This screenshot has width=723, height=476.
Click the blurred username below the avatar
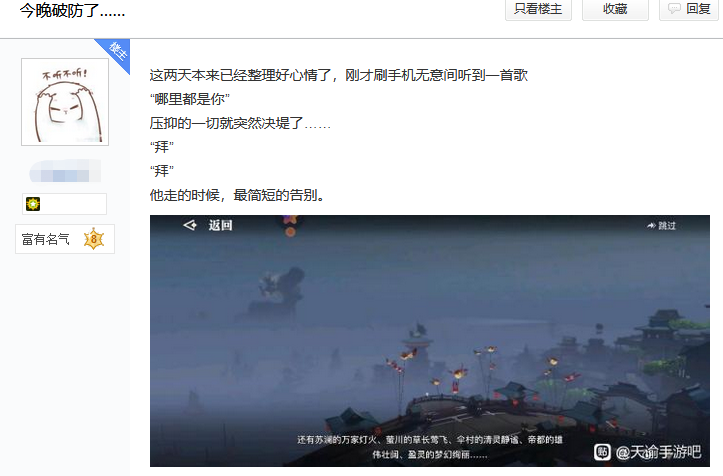[65, 172]
